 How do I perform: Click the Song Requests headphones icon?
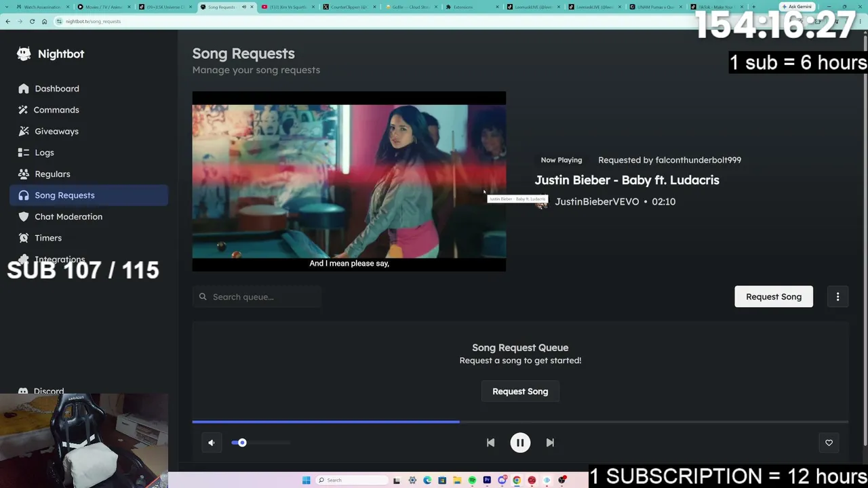pyautogui.click(x=24, y=195)
